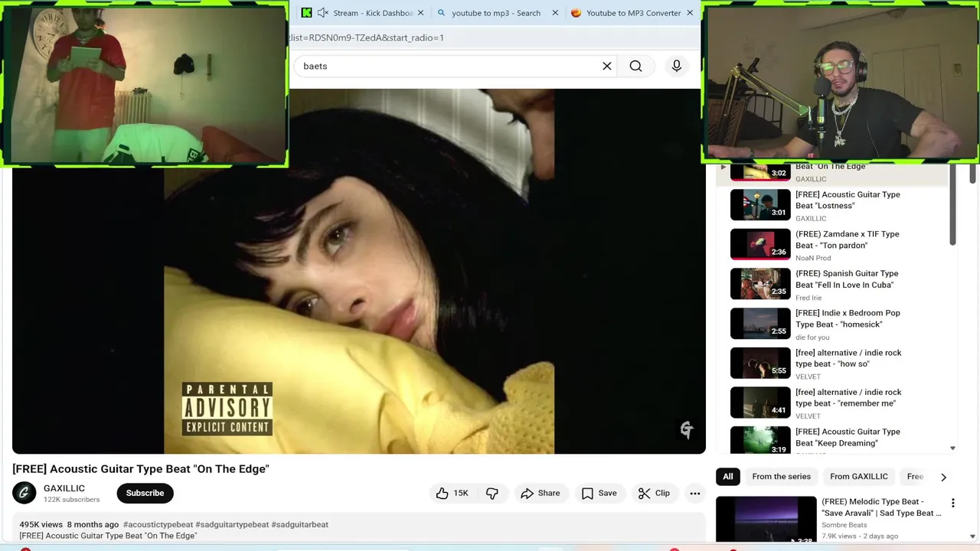Click the "Fred Irie" channel name
980x551 pixels.
[808, 298]
